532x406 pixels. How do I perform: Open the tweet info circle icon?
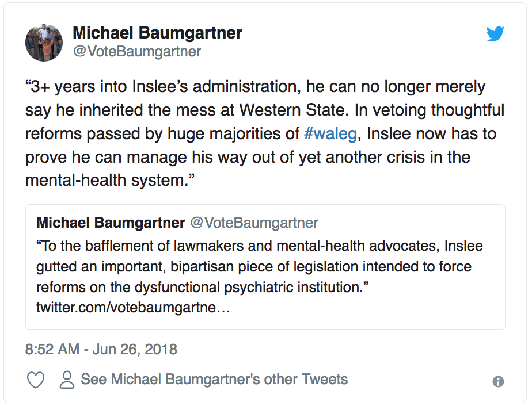(x=498, y=382)
